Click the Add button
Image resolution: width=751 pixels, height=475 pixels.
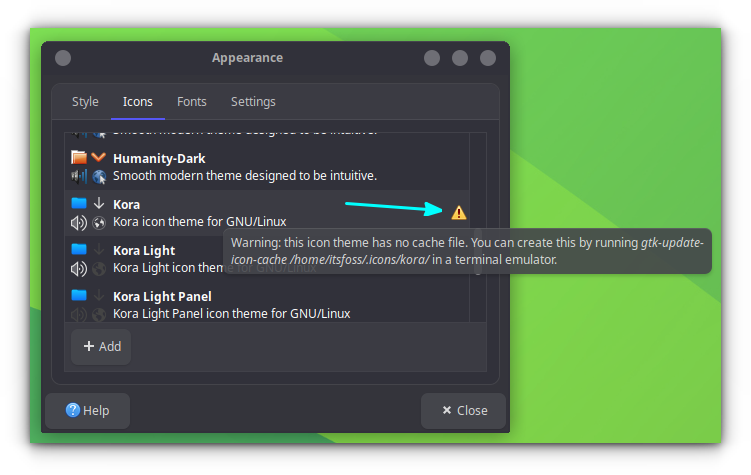click(101, 347)
